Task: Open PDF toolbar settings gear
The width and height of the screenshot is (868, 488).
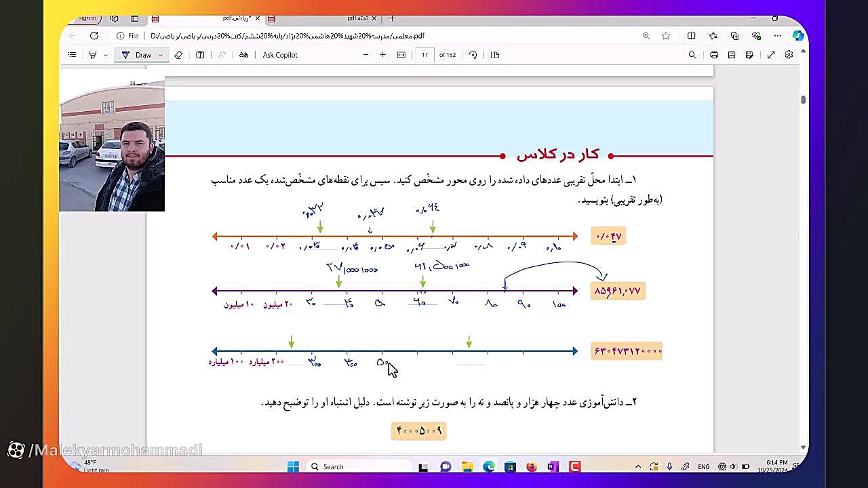Action: pos(789,55)
